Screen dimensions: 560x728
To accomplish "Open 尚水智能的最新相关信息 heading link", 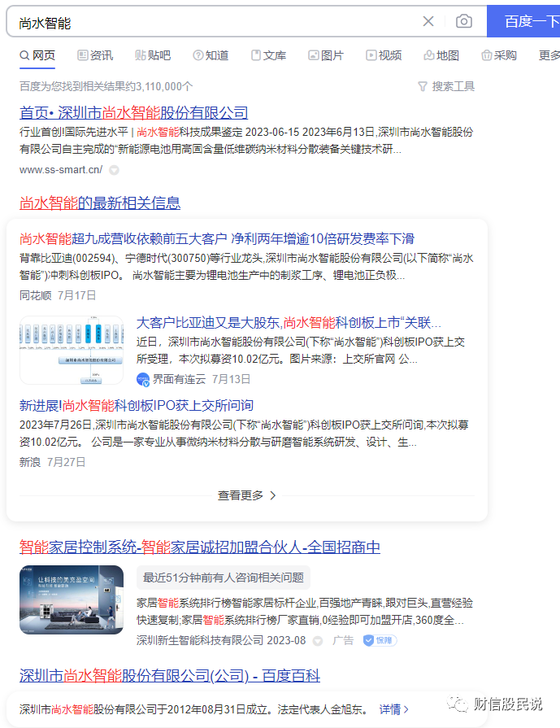I will coord(100,203).
